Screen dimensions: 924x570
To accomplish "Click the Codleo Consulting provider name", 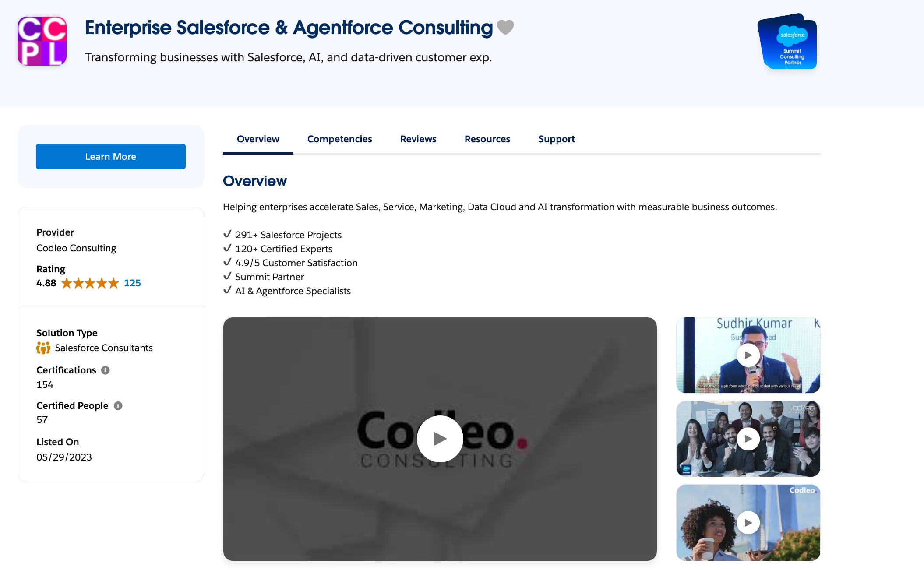I will tap(76, 248).
